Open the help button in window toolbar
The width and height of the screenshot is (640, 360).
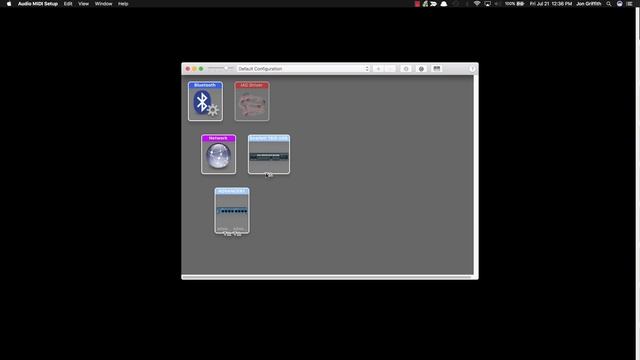click(472, 69)
